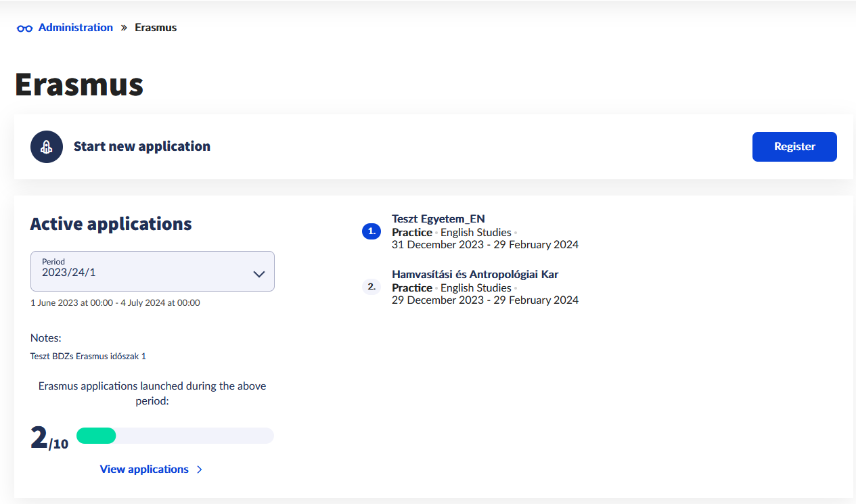
Task: Open the Administration breadcrumb link
Action: click(75, 28)
